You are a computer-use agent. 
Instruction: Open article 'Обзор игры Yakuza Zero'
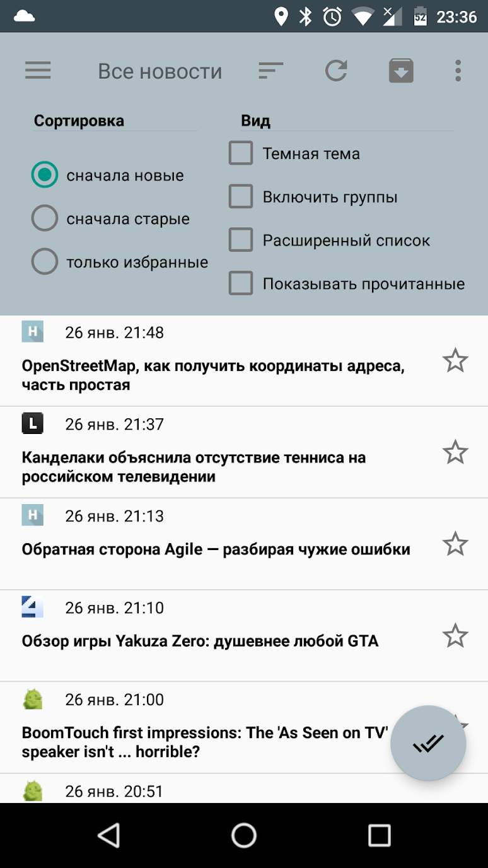point(200,642)
